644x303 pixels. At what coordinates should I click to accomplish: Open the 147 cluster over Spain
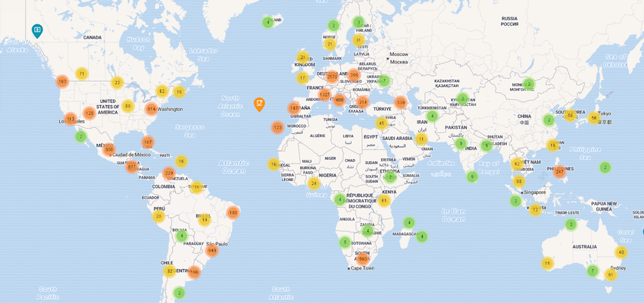pos(294,108)
